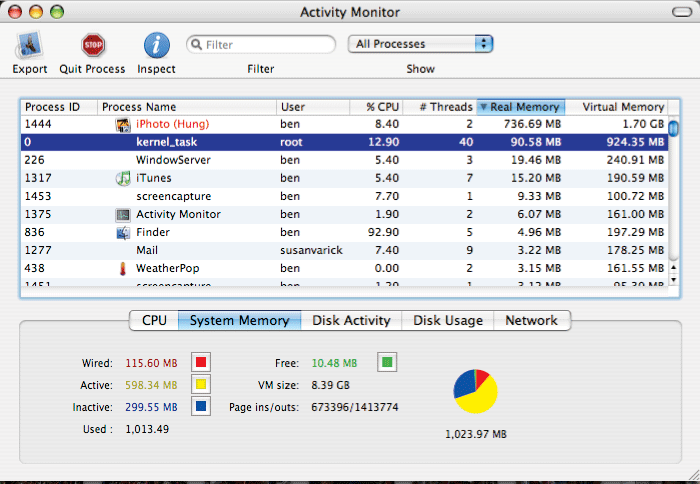Click the susanvarick user cell
700x484 pixels.
(311, 250)
